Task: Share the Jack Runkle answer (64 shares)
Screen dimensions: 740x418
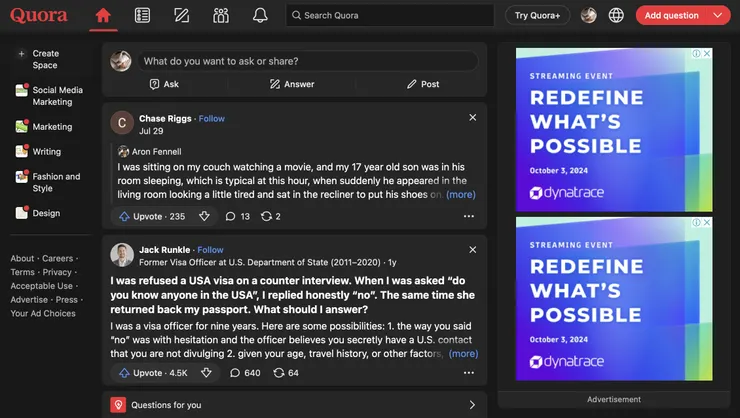Action: pos(286,373)
